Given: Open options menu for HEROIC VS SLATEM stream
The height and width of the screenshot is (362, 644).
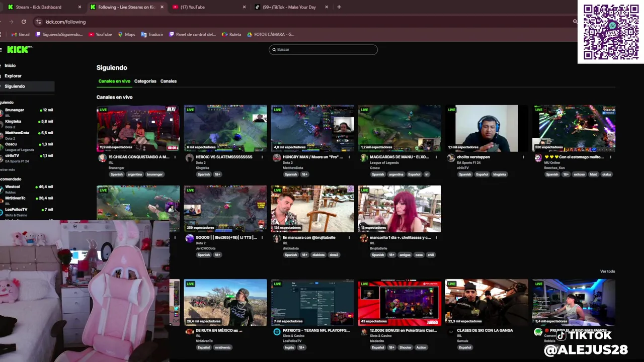Looking at the screenshot, I should (262, 157).
